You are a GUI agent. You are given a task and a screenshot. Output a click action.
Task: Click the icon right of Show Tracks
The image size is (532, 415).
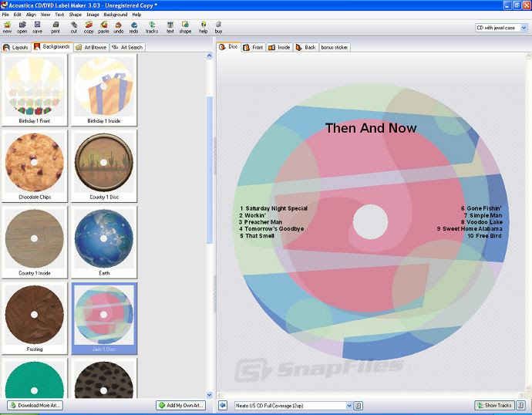pos(520,405)
